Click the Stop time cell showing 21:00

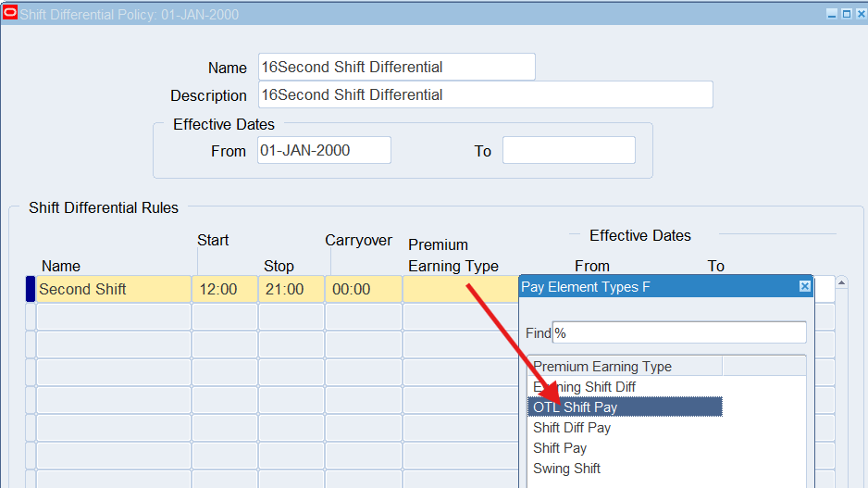click(291, 289)
